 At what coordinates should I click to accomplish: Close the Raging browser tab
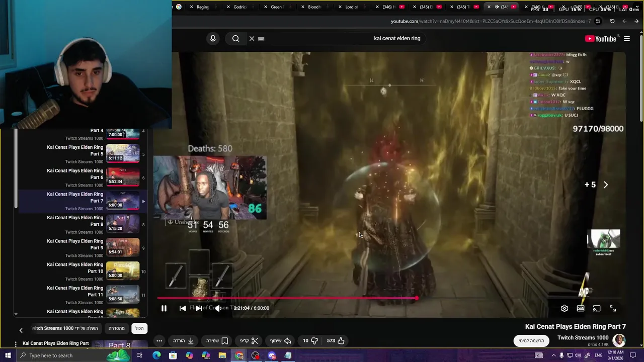point(191,7)
